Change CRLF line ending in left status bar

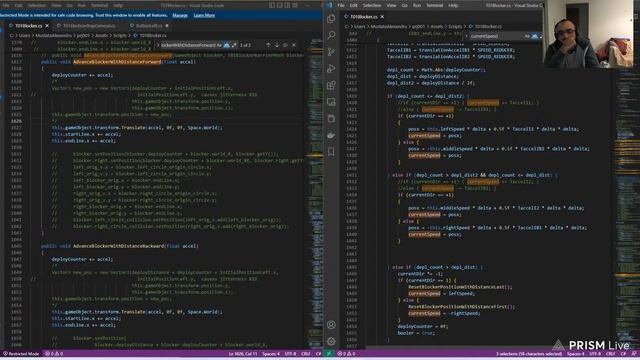306,353
